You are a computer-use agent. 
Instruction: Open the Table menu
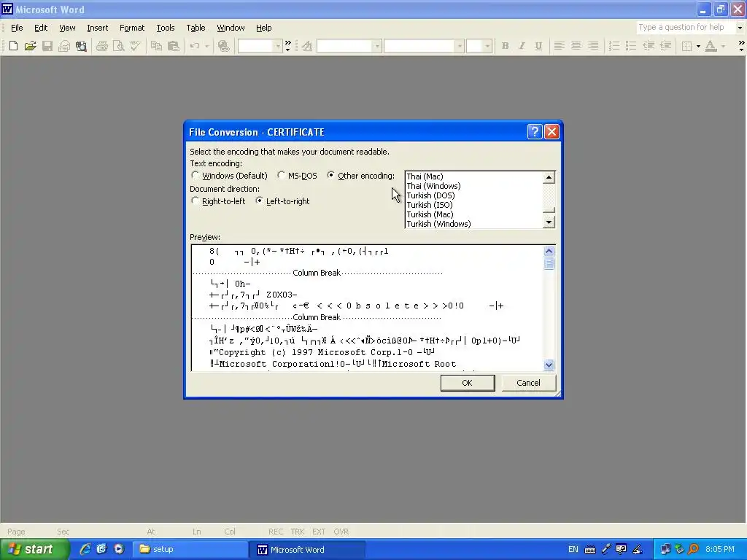tap(196, 28)
